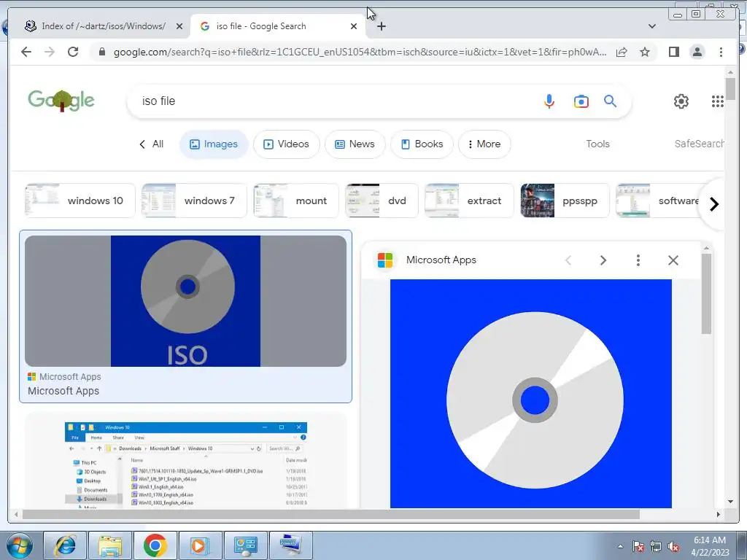The height and width of the screenshot is (560, 747).
Task: Go back with the browser back arrow
Action: pos(26,52)
